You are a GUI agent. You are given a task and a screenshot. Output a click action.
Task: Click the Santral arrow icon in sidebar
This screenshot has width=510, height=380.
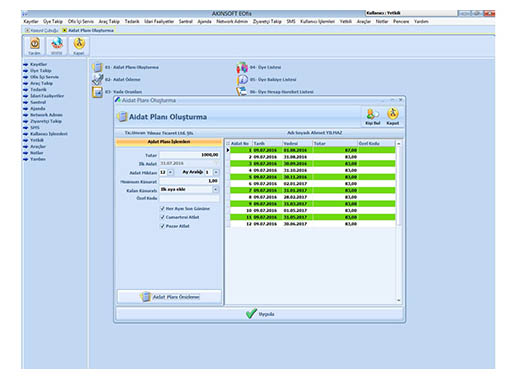[25, 102]
